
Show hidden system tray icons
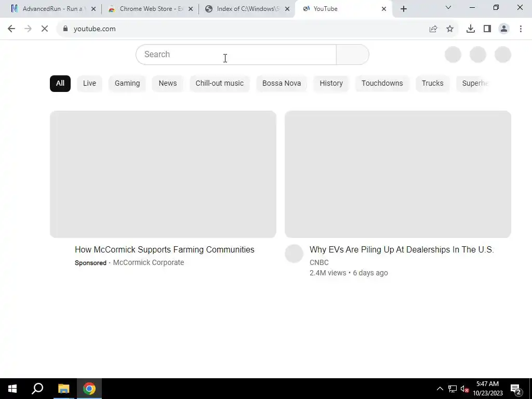tap(440, 389)
